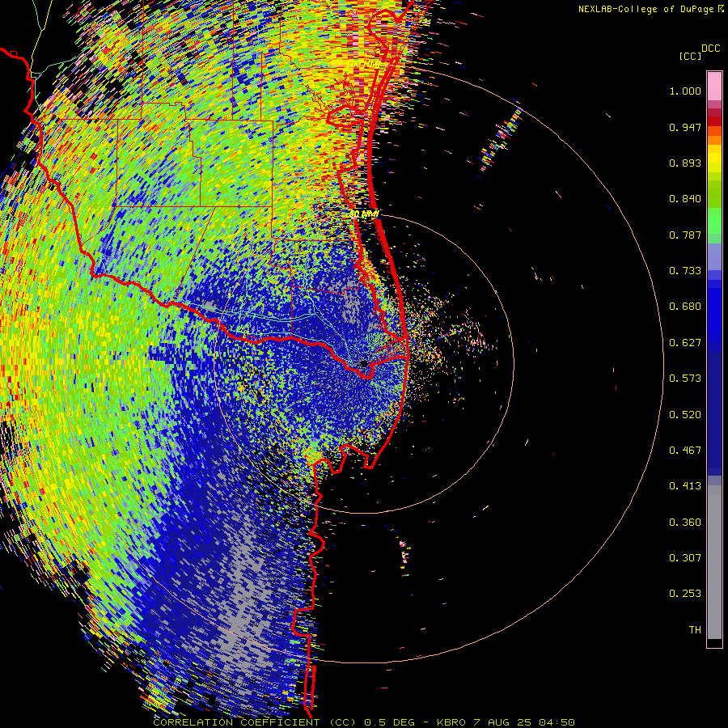728x728 pixels.
Task: Click the 0.520 color scale value
Action: pyautogui.click(x=685, y=415)
